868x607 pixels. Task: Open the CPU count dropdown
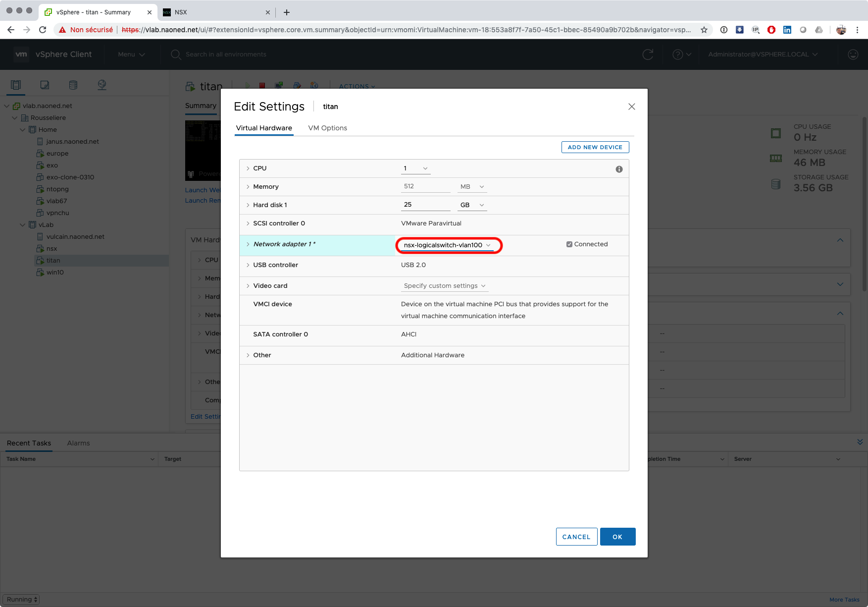(415, 168)
